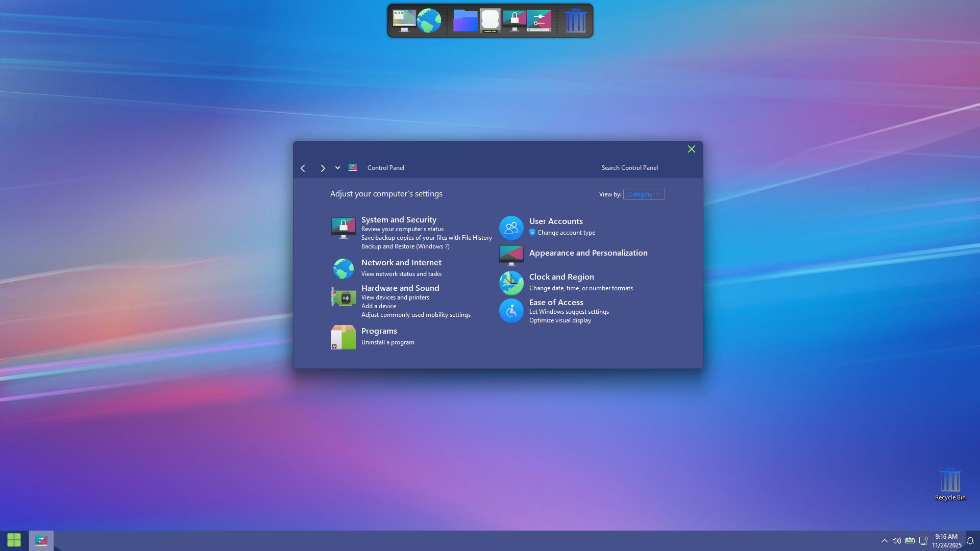The image size is (980, 551).
Task: Click the Hardware and Sound card icon
Action: point(343,297)
